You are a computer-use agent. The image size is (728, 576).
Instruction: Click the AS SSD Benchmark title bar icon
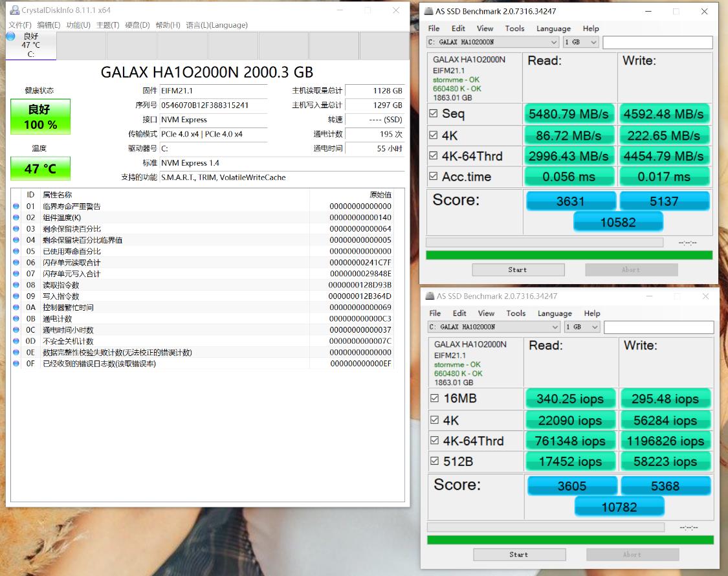428,11
